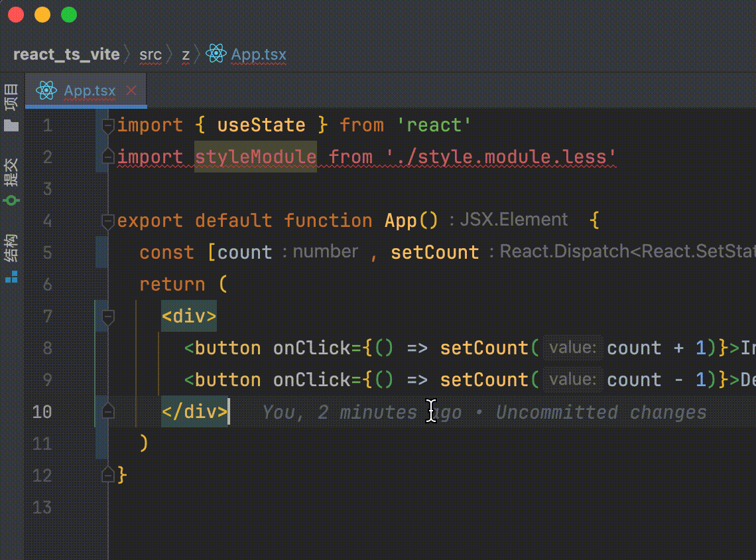Click line number 10 in the gutter
This screenshot has width=756, height=560.
click(42, 412)
